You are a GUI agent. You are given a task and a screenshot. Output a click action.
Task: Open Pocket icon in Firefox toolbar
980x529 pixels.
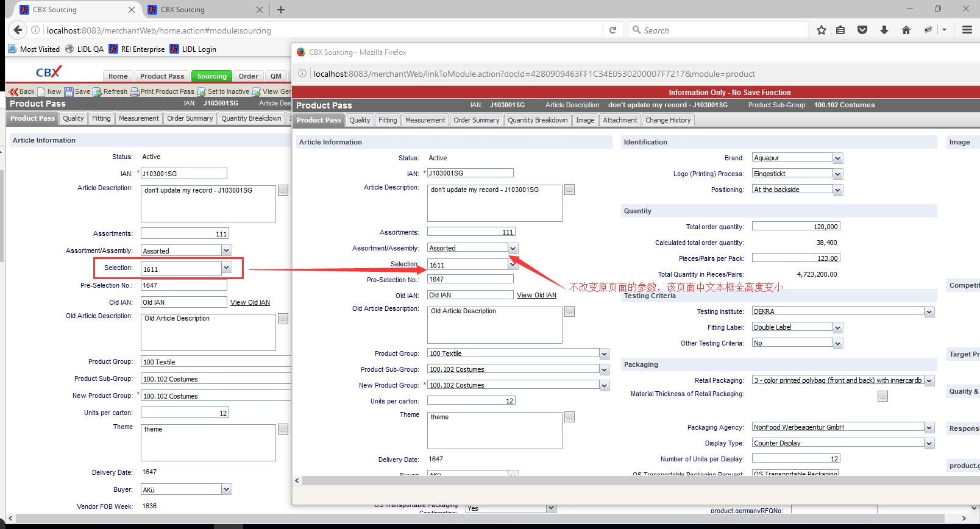(x=862, y=30)
